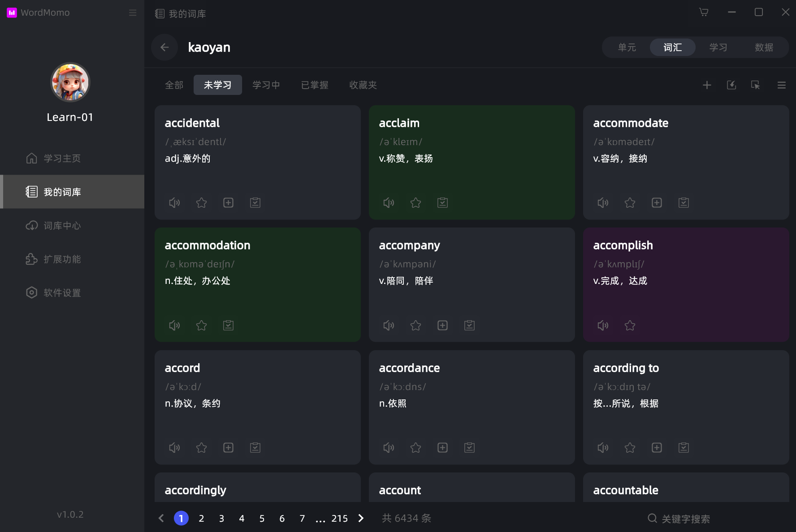Star the word accompany as favorite
The width and height of the screenshot is (796, 532).
(x=415, y=326)
